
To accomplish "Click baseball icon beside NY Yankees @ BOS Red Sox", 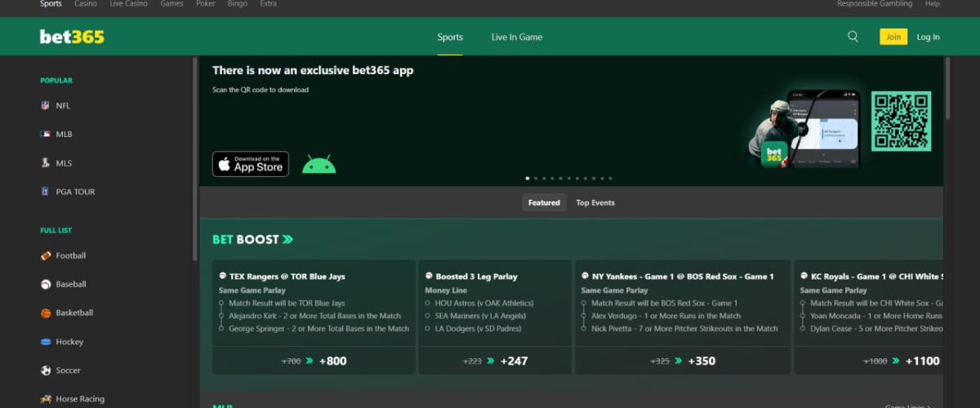I will 585,276.
